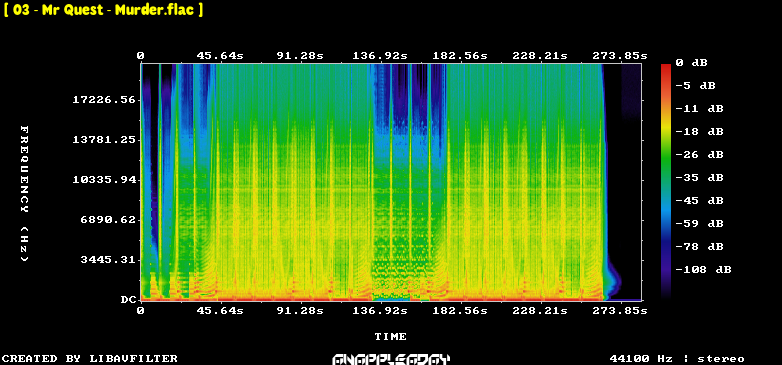Click the file title '03 - Mr Quest - Murder.flac'
The image size is (782, 365).
point(104,10)
